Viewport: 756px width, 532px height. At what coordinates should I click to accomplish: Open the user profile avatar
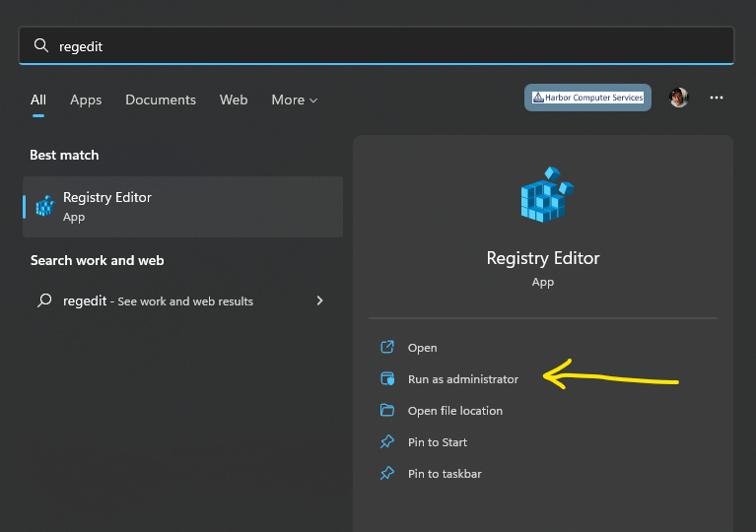[x=679, y=98]
